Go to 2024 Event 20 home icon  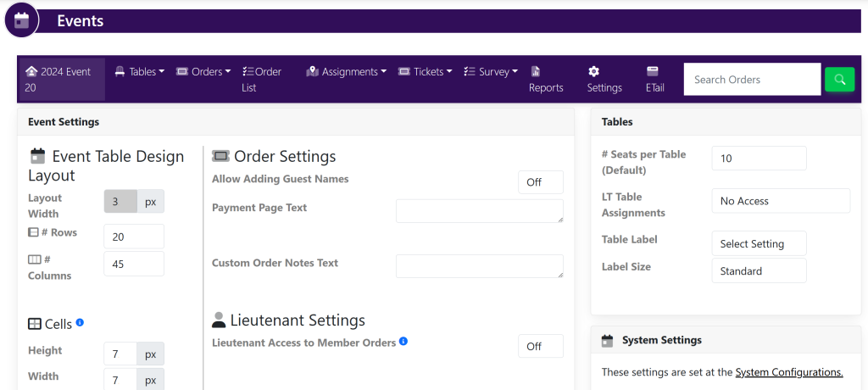coord(31,72)
